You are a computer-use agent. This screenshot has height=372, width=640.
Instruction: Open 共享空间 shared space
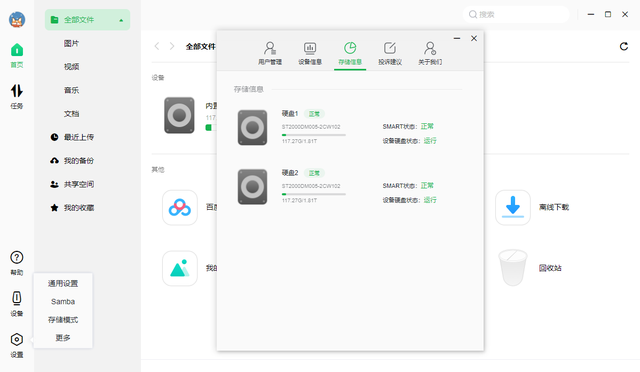tap(72, 184)
